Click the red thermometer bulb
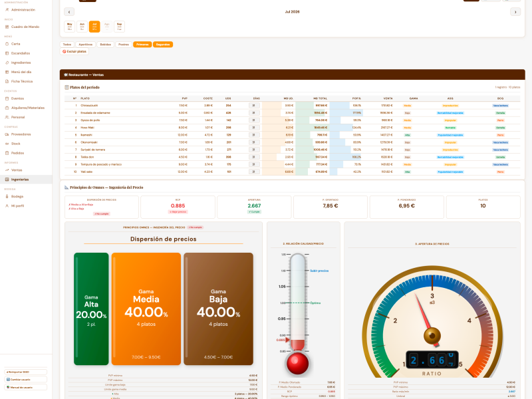This screenshot has width=532, height=399. [x=297, y=363]
